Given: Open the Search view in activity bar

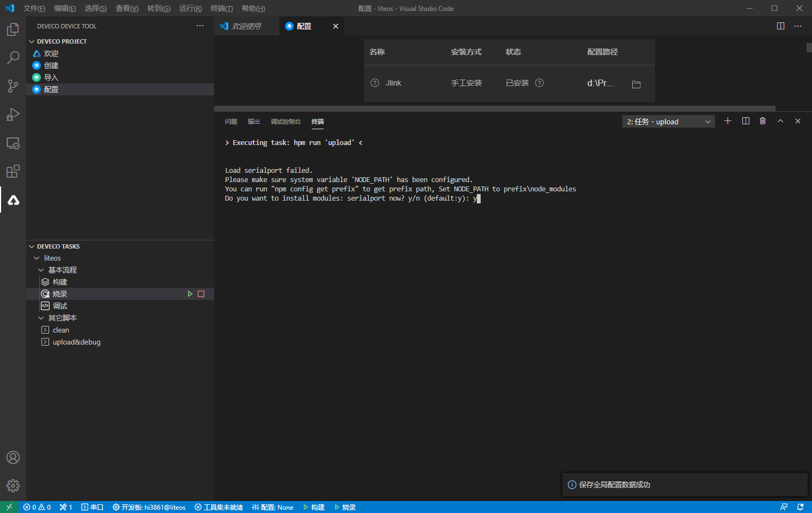Looking at the screenshot, I should pos(13,58).
